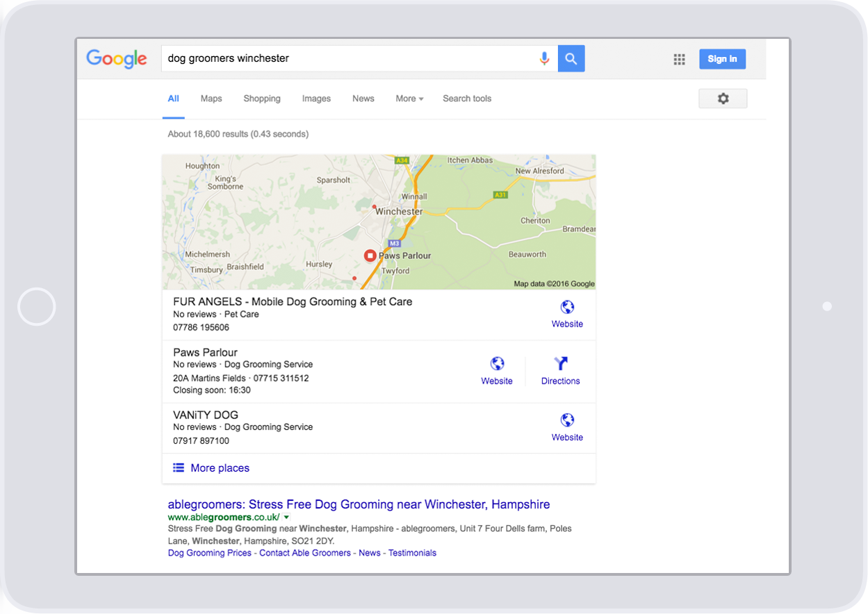Open the Paws Parlour listing title

point(205,352)
